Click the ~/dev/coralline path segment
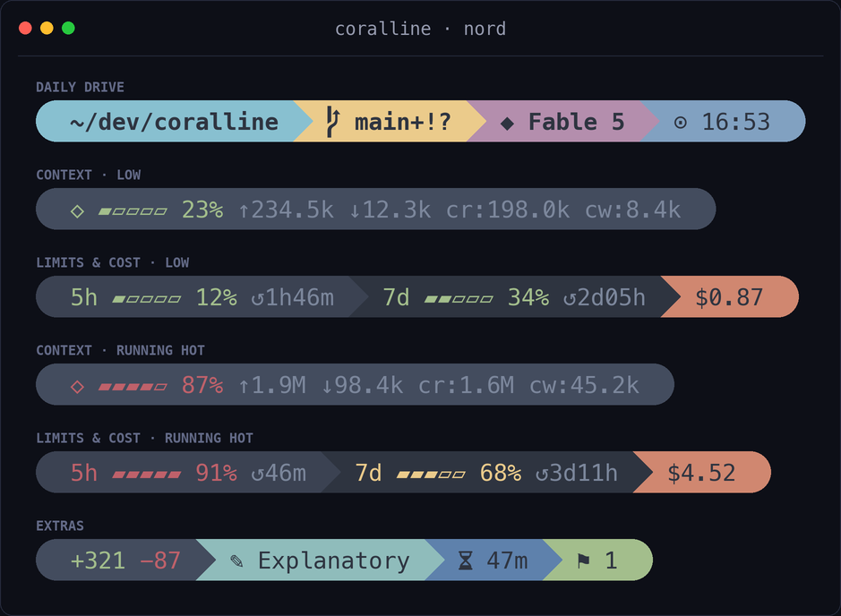The width and height of the screenshot is (841, 616). pos(174,122)
